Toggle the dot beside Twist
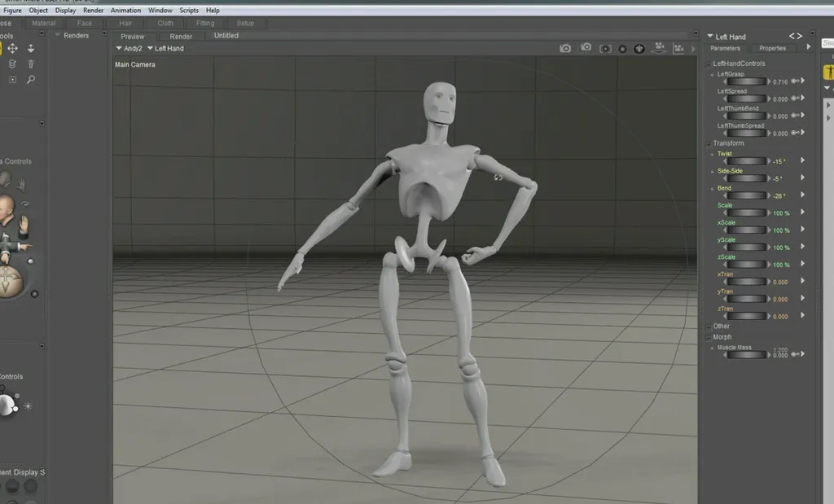This screenshot has height=504, width=834. coord(712,154)
